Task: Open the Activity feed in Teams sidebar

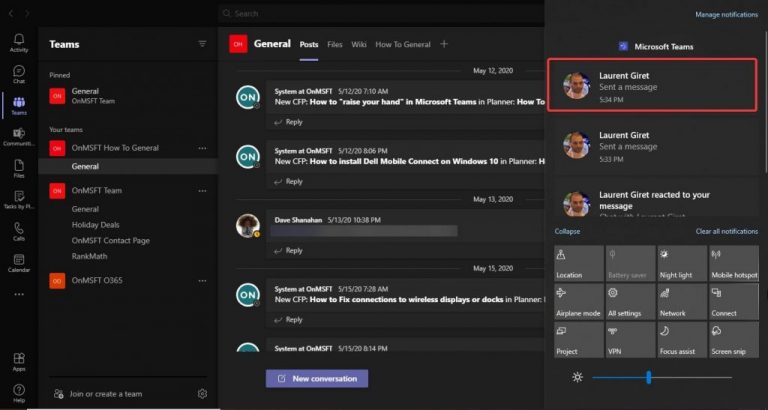Action: 19,43
